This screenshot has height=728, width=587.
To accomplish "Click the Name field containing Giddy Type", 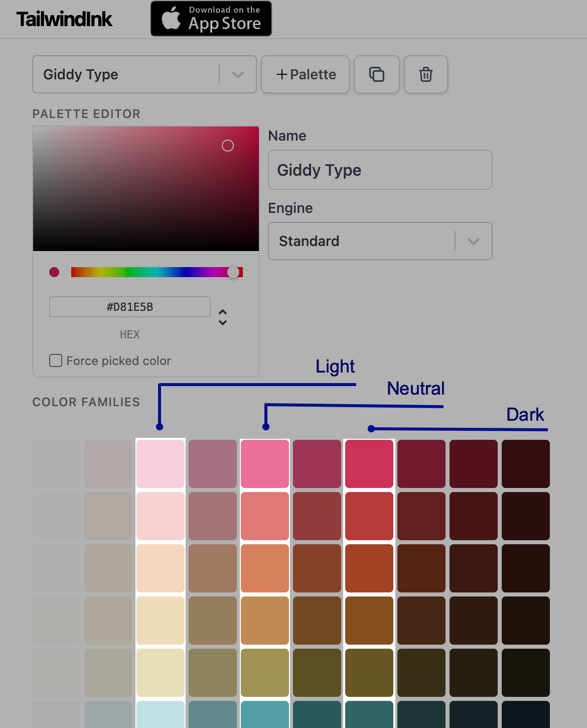I will [380, 170].
